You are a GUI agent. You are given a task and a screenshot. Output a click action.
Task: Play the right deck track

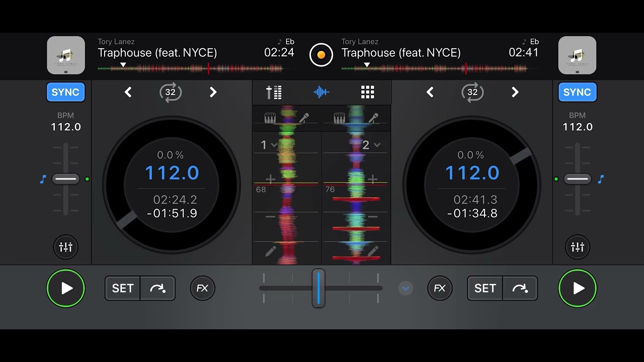(578, 288)
